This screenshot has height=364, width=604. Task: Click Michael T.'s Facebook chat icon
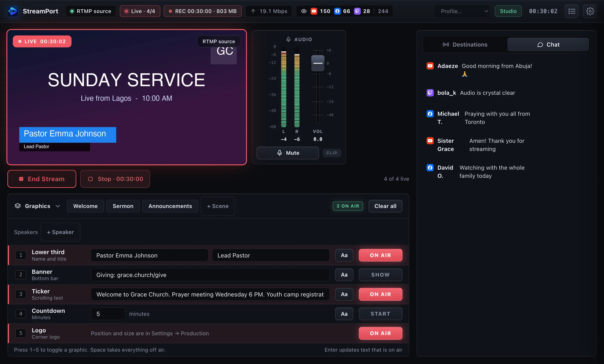(430, 114)
